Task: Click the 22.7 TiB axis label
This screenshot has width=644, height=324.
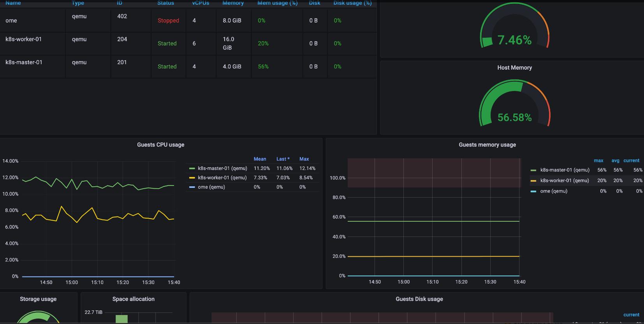Action: coord(93,312)
